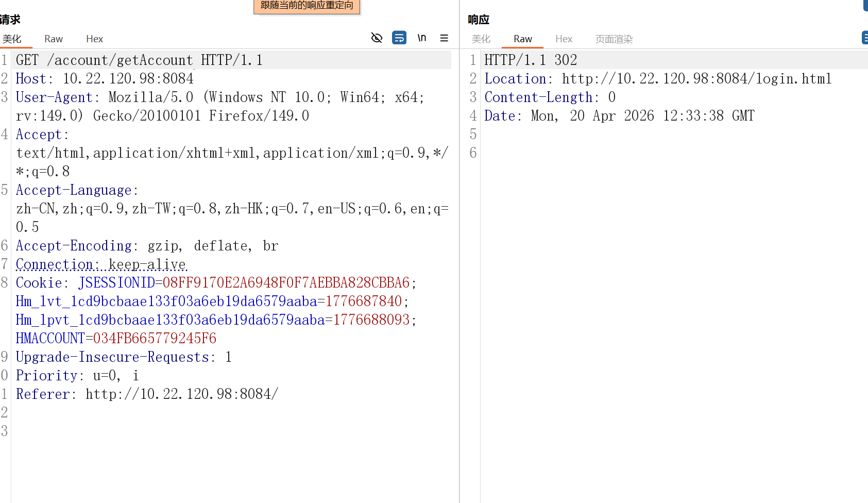
Task: Click the JSESSIONID cookie value
Action: [286, 283]
